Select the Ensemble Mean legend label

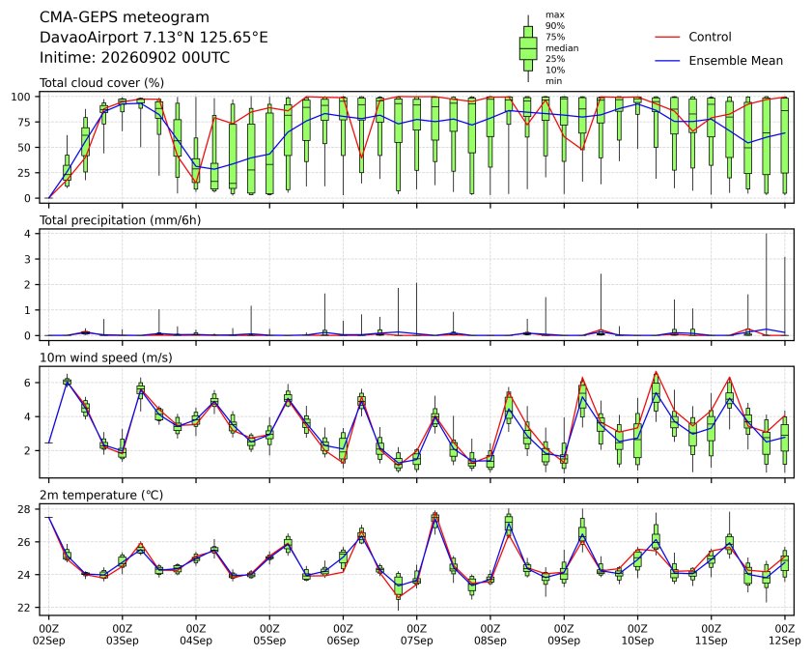[x=736, y=61]
